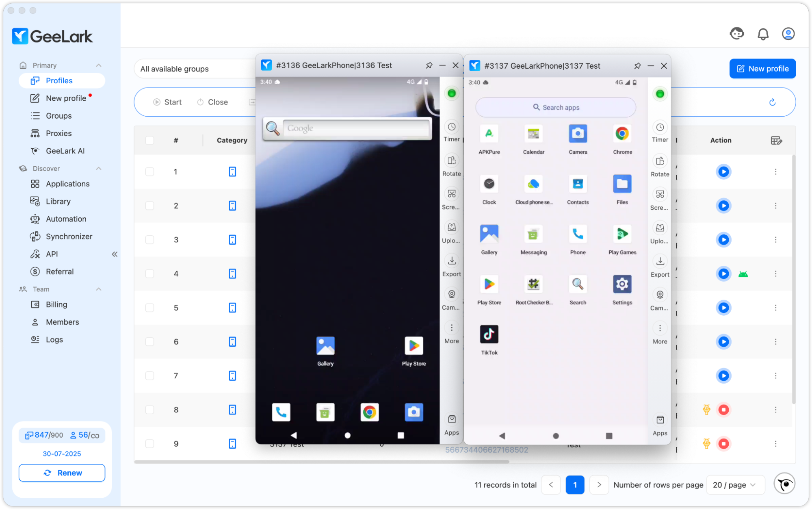Tap Phone dialer in 3136 dock

281,412
